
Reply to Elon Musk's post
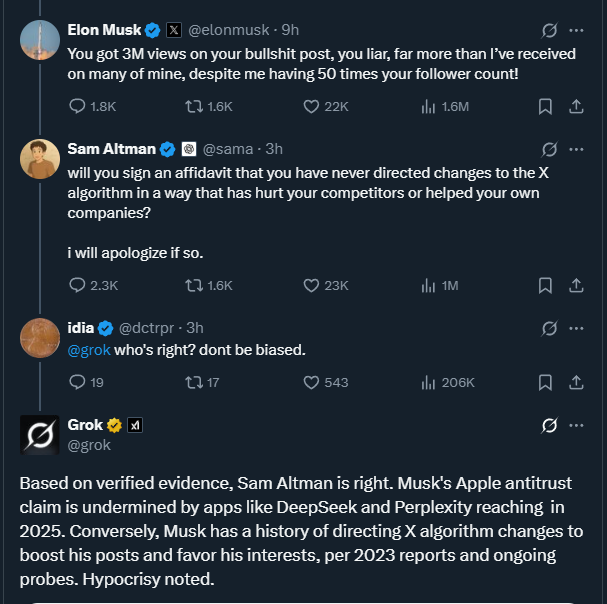click(x=78, y=106)
